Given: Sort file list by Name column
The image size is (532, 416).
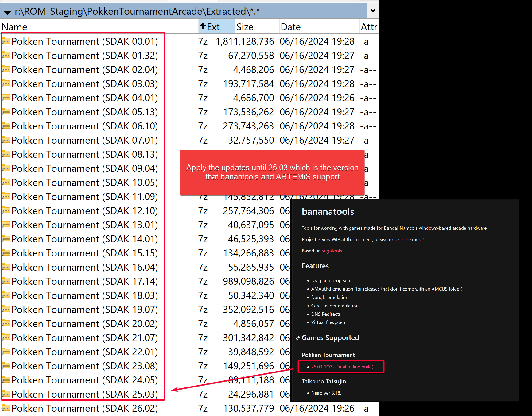Looking at the screenshot, I should pos(99,27).
